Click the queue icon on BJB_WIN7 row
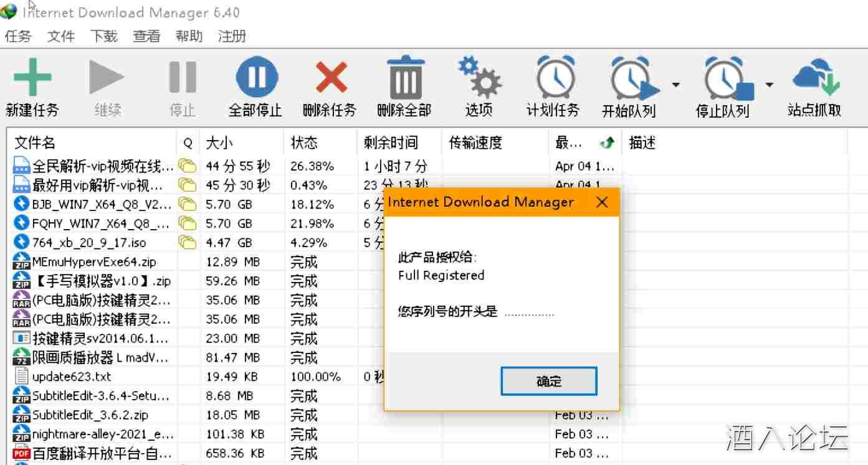Image resolution: width=868 pixels, height=465 pixels. [187, 204]
